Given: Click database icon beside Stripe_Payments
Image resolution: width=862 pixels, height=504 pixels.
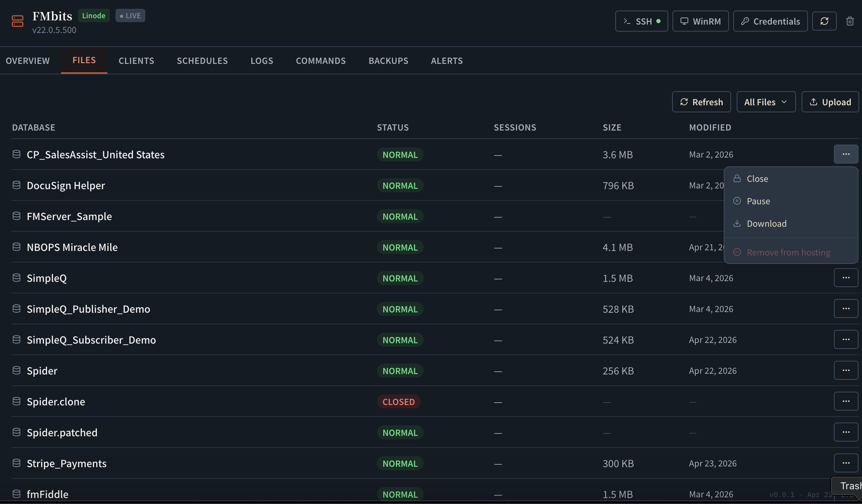Looking at the screenshot, I should [16, 463].
